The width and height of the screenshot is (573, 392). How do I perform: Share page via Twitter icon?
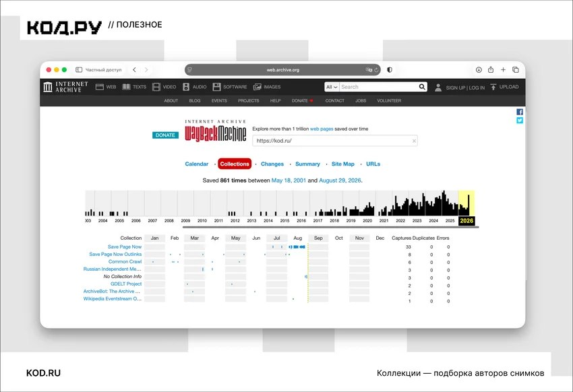tap(520, 121)
